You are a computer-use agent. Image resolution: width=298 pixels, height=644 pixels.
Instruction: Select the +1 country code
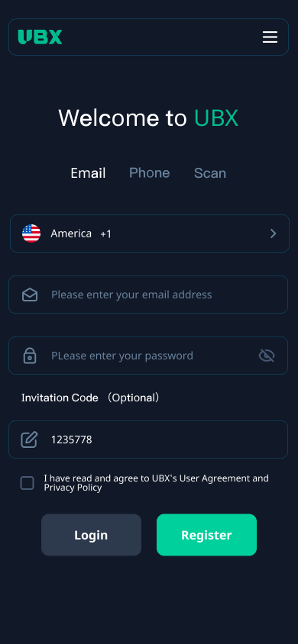tap(105, 234)
